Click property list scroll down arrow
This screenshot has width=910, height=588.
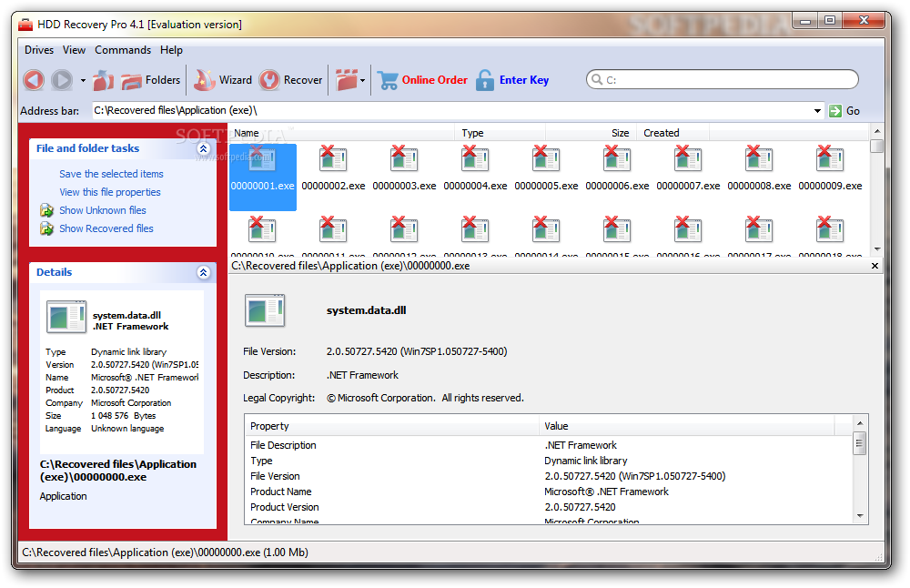click(860, 516)
